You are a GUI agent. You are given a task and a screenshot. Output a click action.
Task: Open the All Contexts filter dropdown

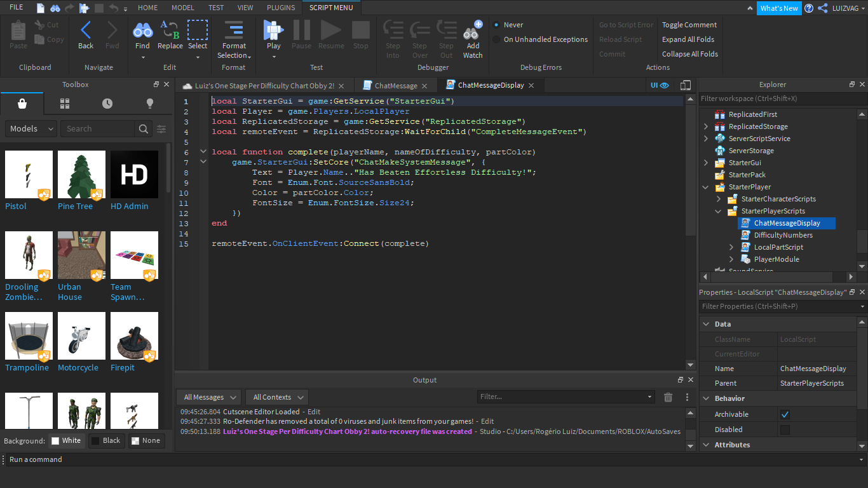click(277, 397)
